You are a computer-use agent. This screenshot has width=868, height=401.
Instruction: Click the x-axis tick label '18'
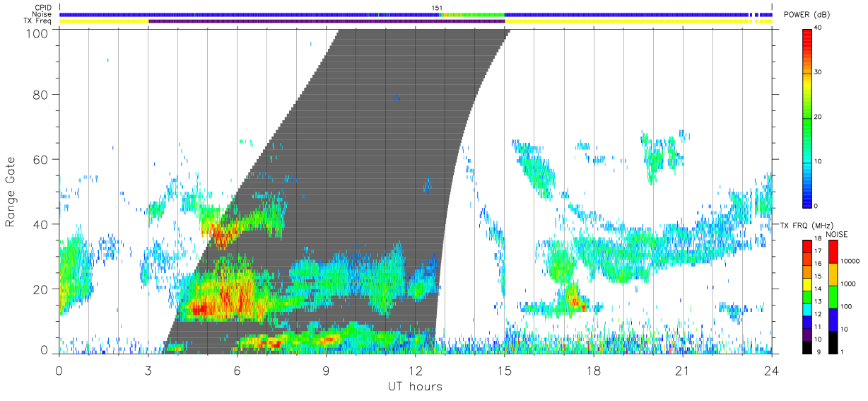(x=594, y=371)
